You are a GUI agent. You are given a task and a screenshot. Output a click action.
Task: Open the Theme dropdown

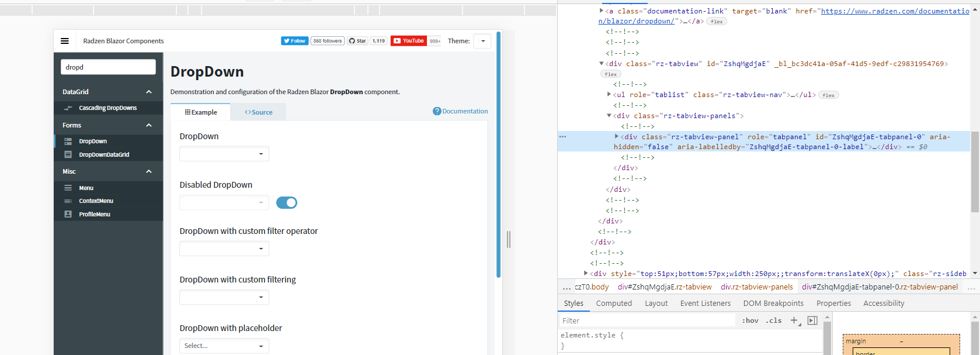tap(482, 41)
